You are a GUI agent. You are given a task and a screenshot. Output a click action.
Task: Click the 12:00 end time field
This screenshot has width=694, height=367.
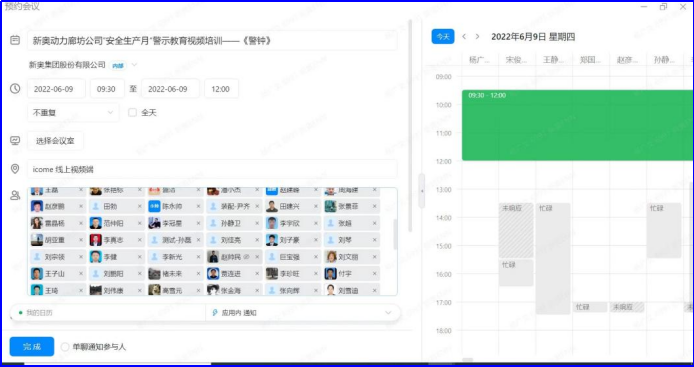pos(221,89)
